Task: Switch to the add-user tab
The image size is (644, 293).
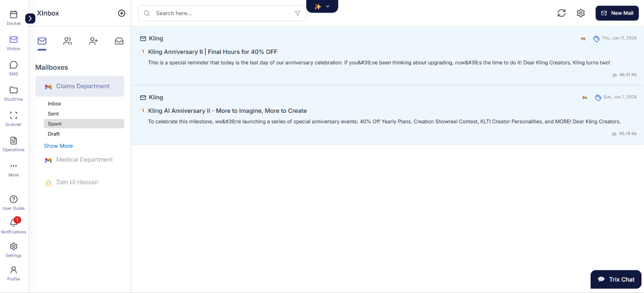Action: 93,41
